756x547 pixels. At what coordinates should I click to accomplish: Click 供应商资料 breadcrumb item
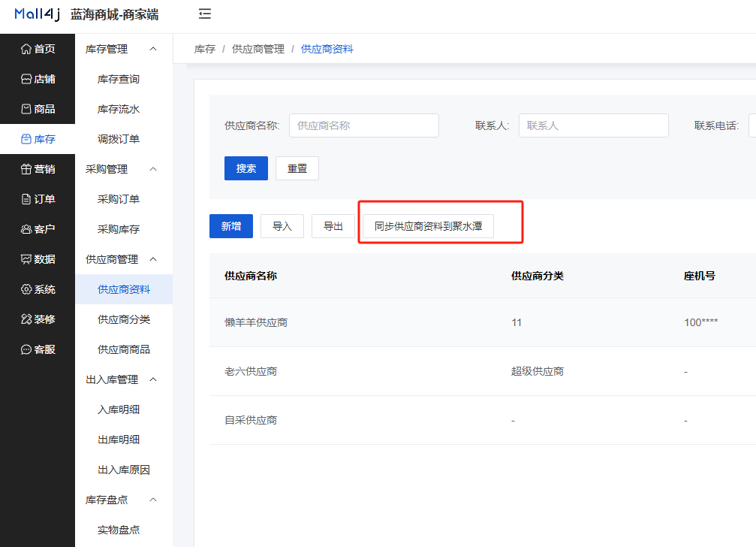(x=327, y=49)
